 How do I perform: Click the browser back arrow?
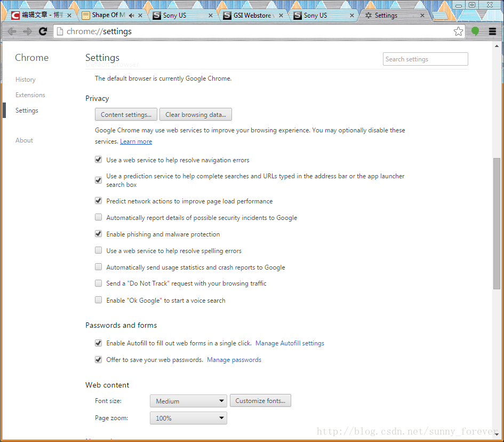pos(12,31)
